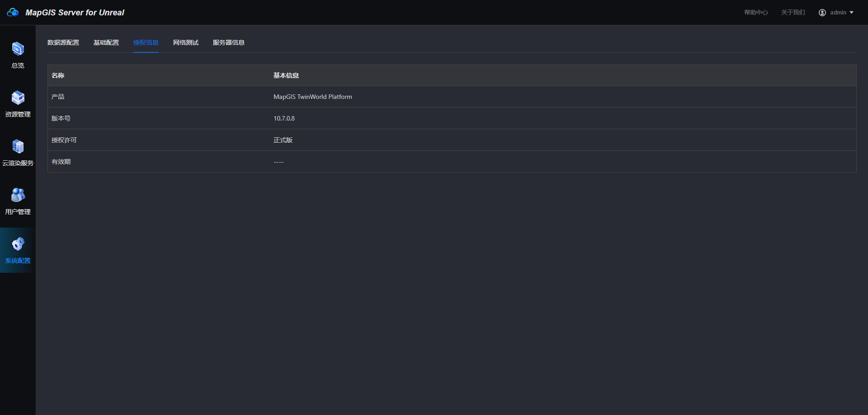Click the admin username text
Image resolution: width=868 pixels, height=415 pixels.
pyautogui.click(x=838, y=13)
